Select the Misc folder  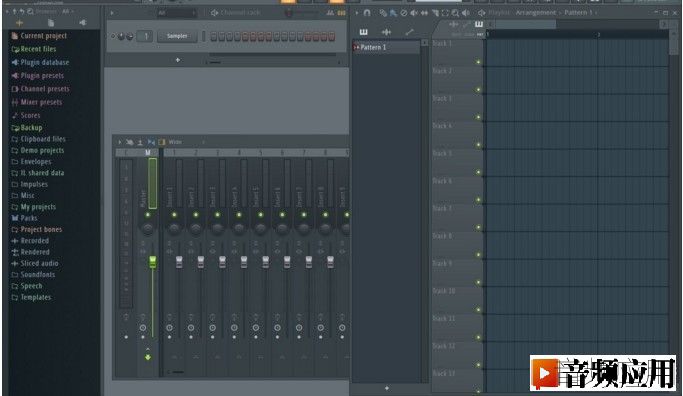point(23,196)
